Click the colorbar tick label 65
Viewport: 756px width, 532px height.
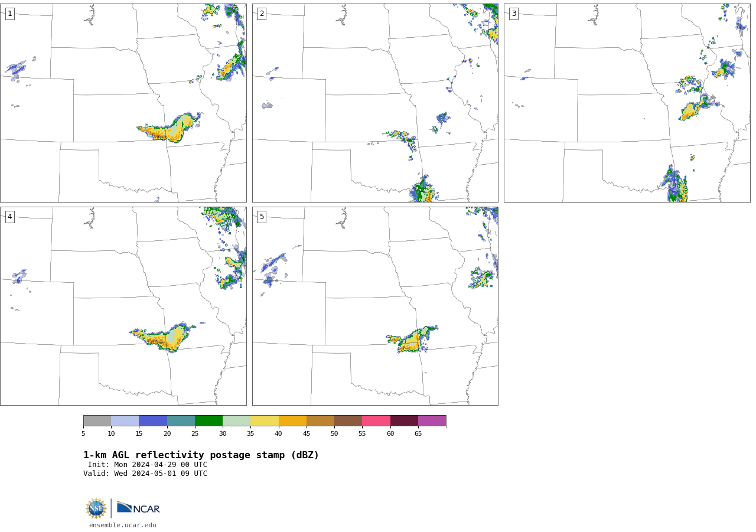coord(418,433)
